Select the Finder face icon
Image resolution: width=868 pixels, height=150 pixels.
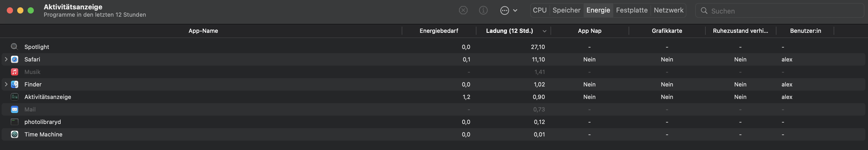pos(15,84)
